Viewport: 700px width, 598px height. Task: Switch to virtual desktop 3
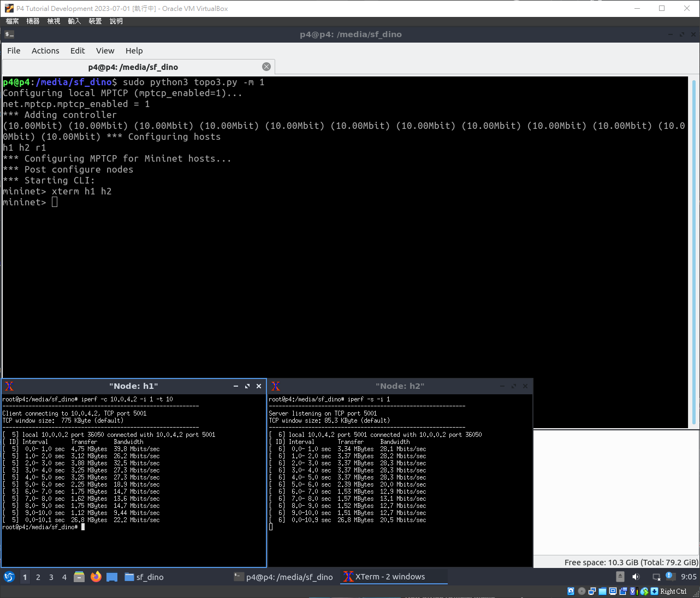51,577
